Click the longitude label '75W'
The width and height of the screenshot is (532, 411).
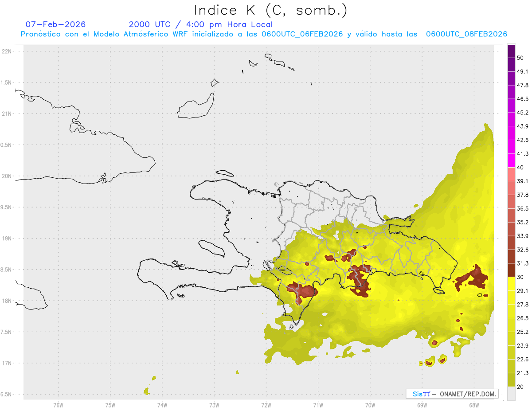(110, 405)
